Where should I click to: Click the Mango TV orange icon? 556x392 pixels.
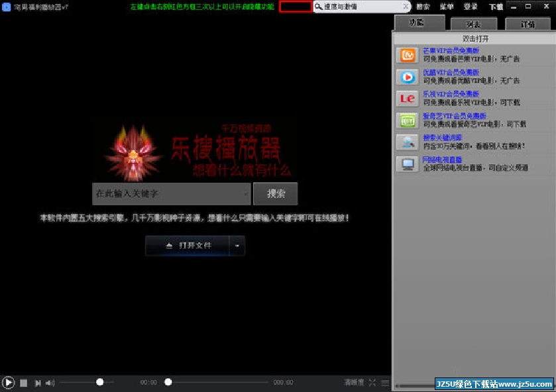(407, 55)
